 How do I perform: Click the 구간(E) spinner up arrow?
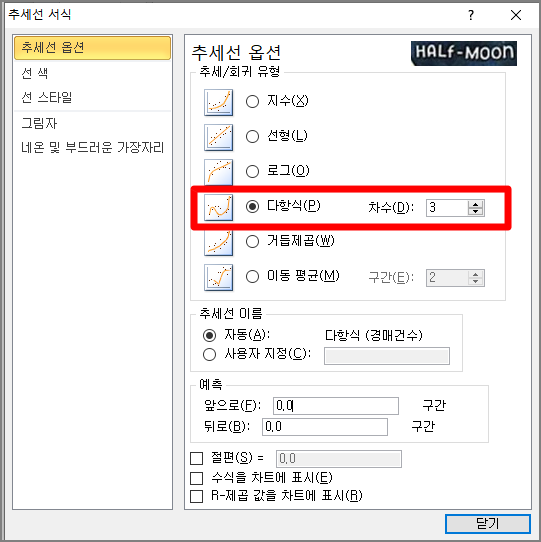pos(476,274)
